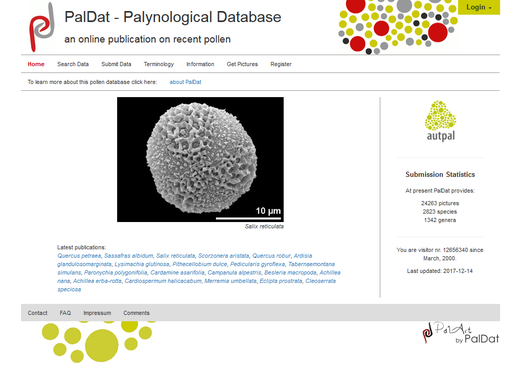Open the Eclipta prostrata publication
The height and width of the screenshot is (369, 519).
tap(281, 281)
